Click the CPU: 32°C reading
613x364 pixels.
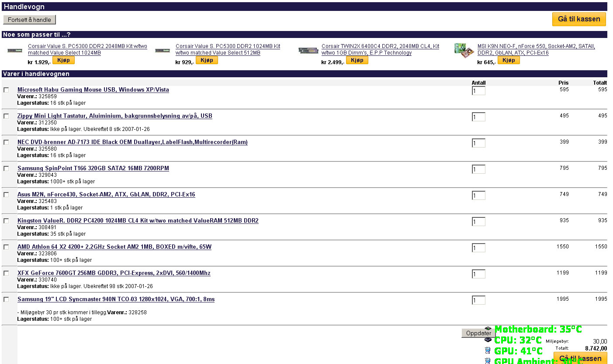tap(518, 340)
